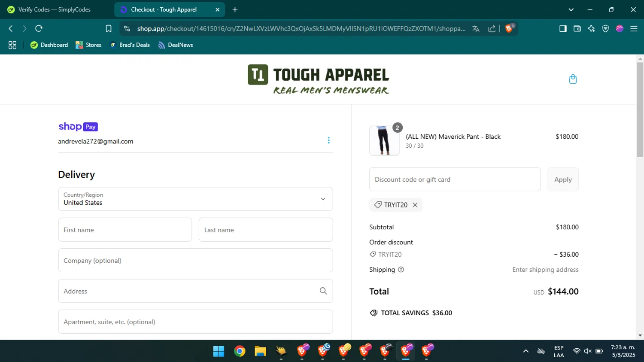
Task: Open DealNews bookmark
Action: tap(175, 45)
